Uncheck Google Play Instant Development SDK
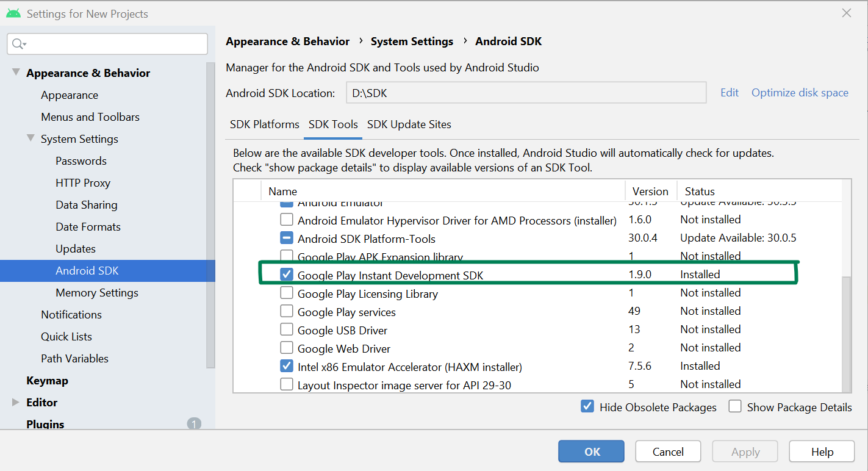This screenshot has height=471, width=868. point(286,275)
